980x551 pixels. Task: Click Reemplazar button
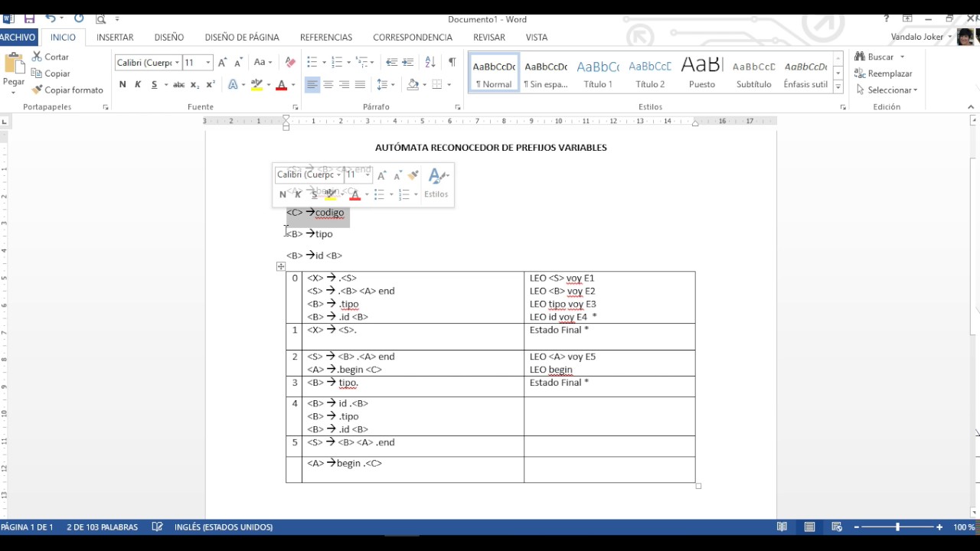[884, 73]
